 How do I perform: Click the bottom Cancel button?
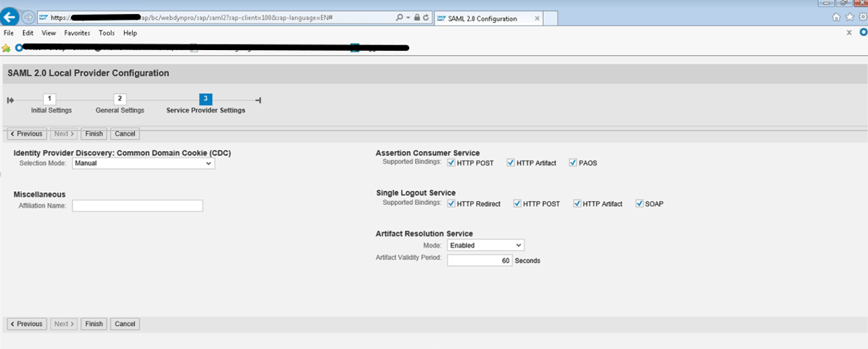pyautogui.click(x=125, y=324)
